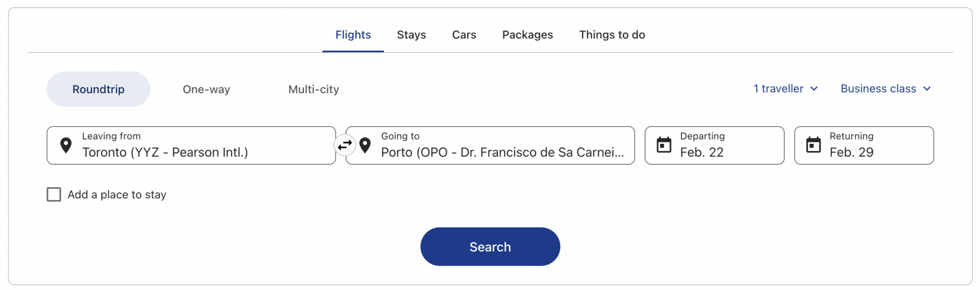This screenshot has width=980, height=290.
Task: Click the location pin icon in Going to
Action: tap(366, 145)
